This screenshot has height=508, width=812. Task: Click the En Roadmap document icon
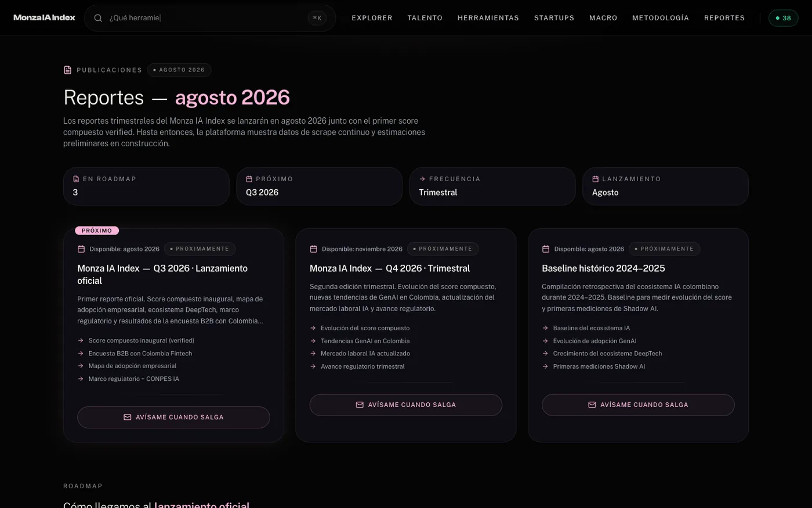(x=76, y=179)
